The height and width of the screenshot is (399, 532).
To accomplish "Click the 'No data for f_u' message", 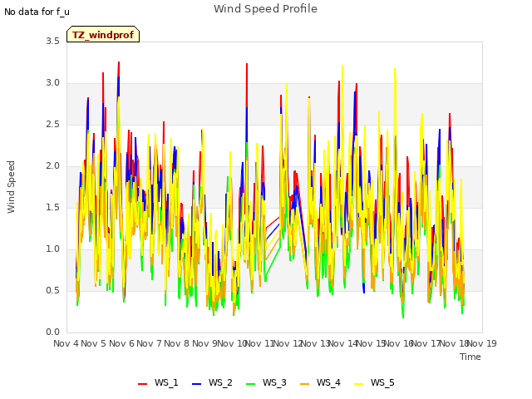I will 37,12.
